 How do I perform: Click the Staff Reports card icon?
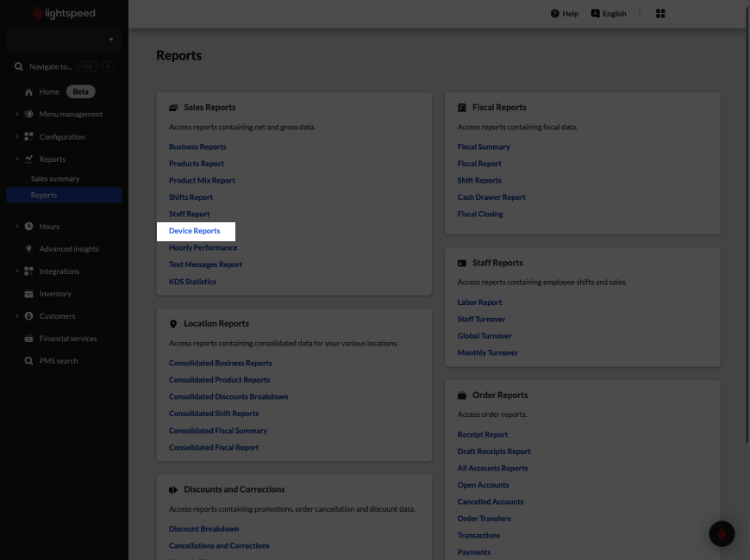461,263
